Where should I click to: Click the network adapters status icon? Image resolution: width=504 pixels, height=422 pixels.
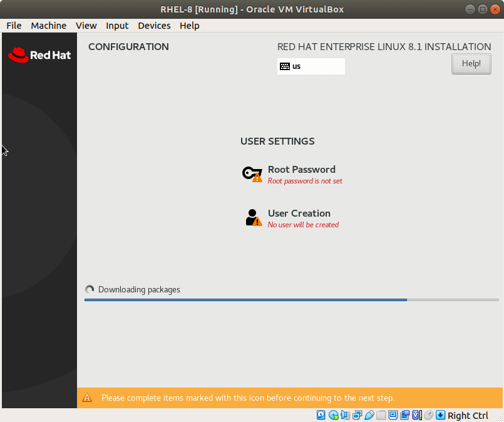click(x=357, y=415)
